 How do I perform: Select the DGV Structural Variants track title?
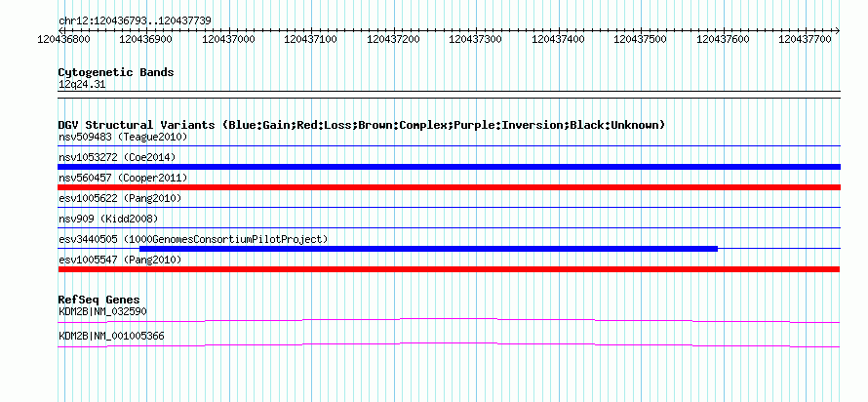click(x=362, y=125)
